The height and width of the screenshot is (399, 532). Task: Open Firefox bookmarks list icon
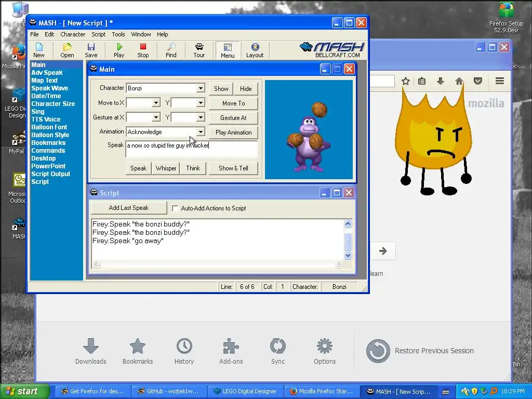coord(422,81)
